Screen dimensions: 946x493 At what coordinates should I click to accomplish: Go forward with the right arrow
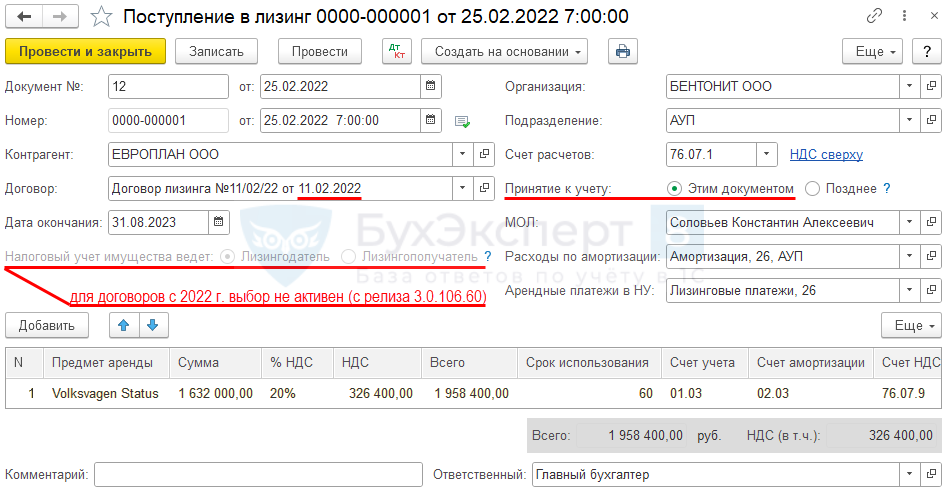[60, 16]
